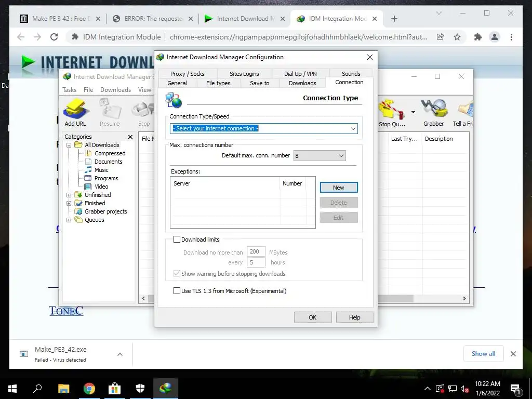Open Make_PE3_42.exe download options chevron
532x399 pixels.
pyautogui.click(x=120, y=354)
